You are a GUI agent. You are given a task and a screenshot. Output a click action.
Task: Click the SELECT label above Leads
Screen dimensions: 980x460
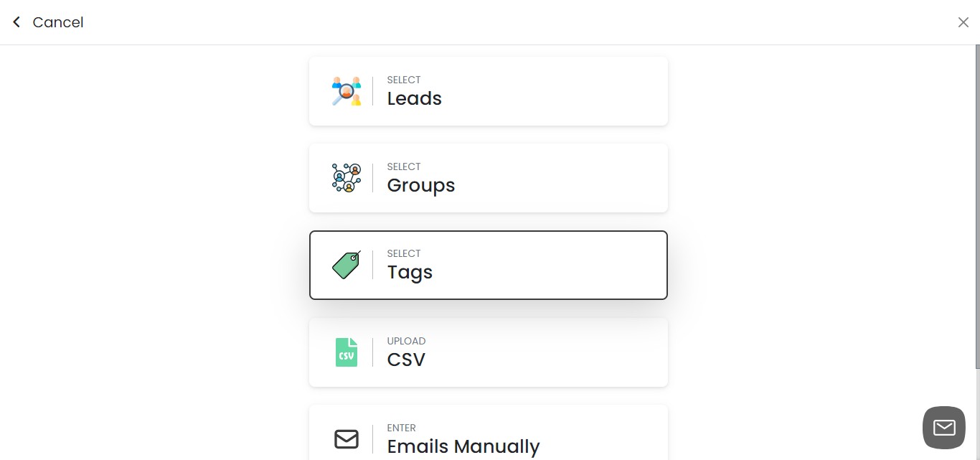click(x=404, y=80)
